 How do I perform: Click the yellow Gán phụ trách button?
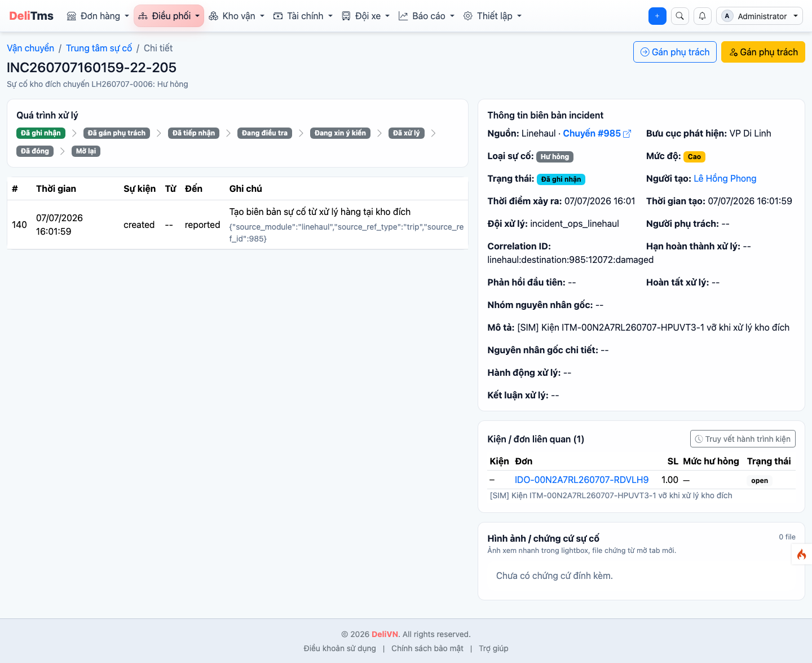pos(763,52)
